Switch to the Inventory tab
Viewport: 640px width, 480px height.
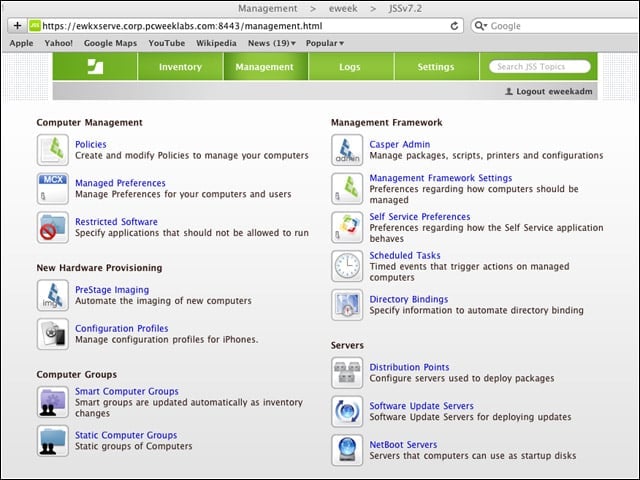pos(180,67)
